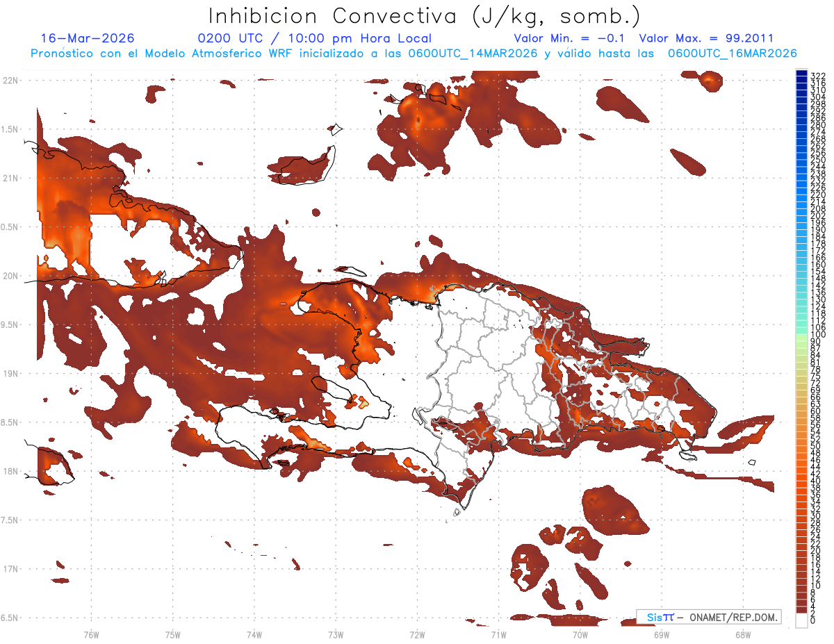Screen dimensions: 834x644
Task: Click the "Valor Max. = 99.2011" text
Action: pyautogui.click(x=706, y=38)
